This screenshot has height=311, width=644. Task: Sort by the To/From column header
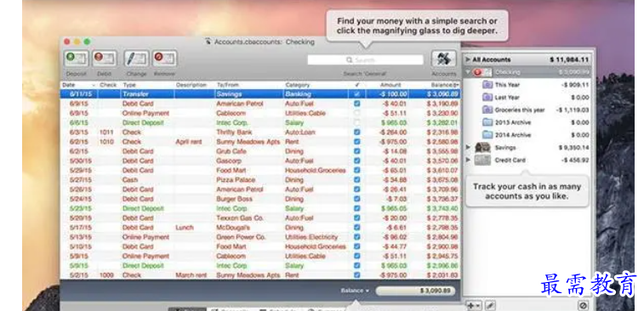[x=227, y=85]
